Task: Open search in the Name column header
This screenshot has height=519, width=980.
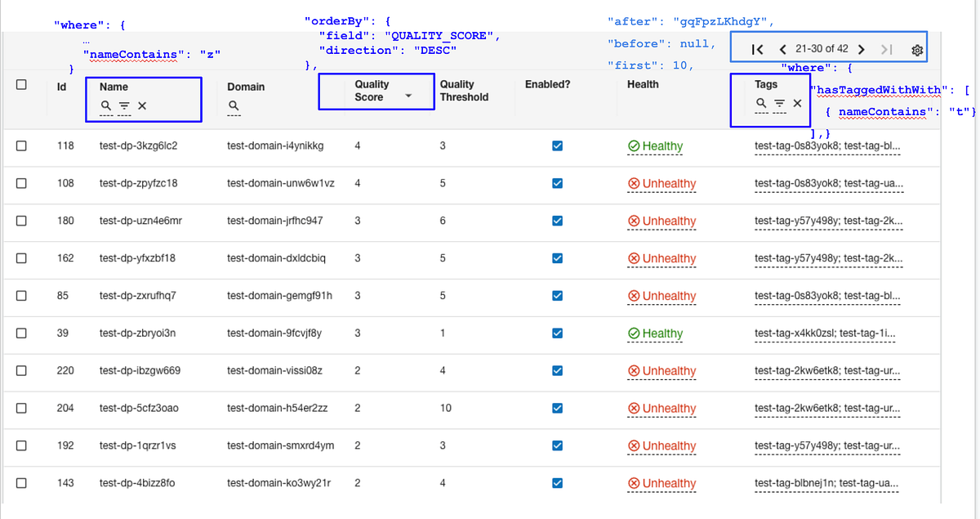Action: [x=106, y=105]
